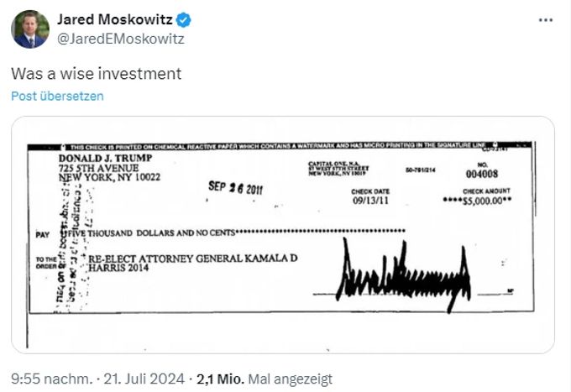The width and height of the screenshot is (571, 392).
Task: Click the signature on the check
Action: pyautogui.click(x=404, y=275)
